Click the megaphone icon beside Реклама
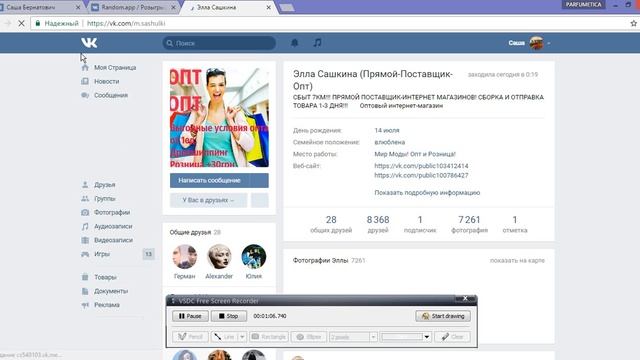 85,305
